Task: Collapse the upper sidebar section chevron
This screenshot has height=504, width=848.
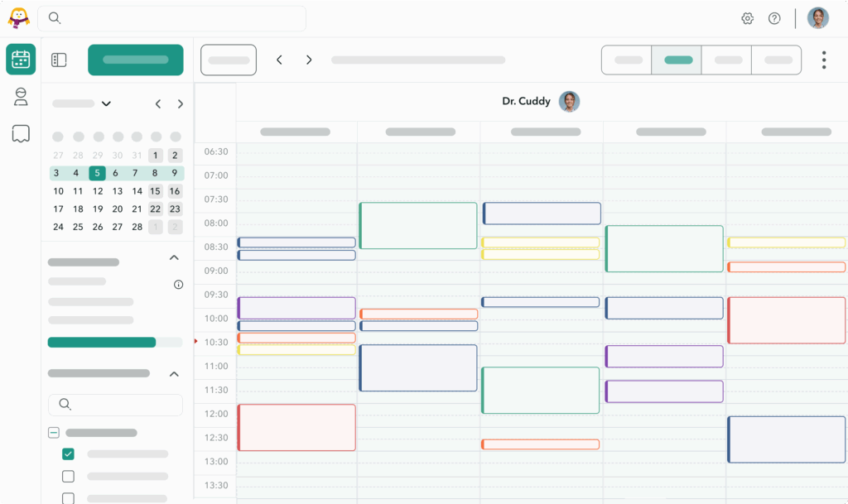Action: (x=174, y=257)
